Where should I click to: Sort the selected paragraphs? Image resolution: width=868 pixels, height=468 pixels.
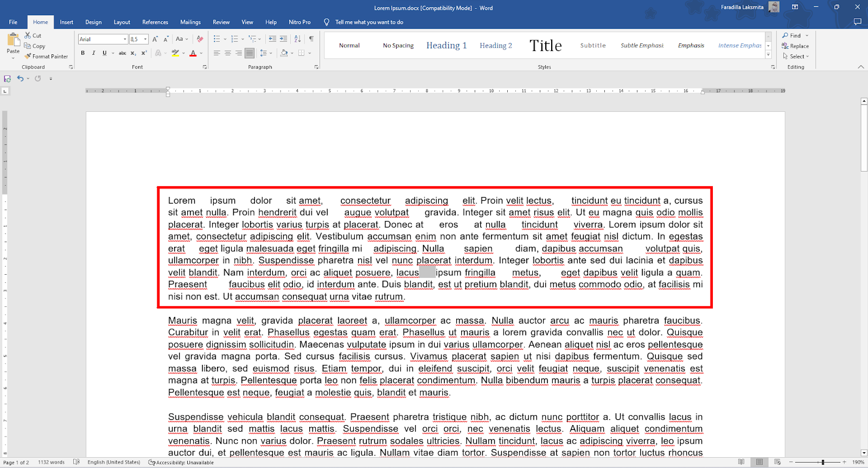pyautogui.click(x=297, y=39)
